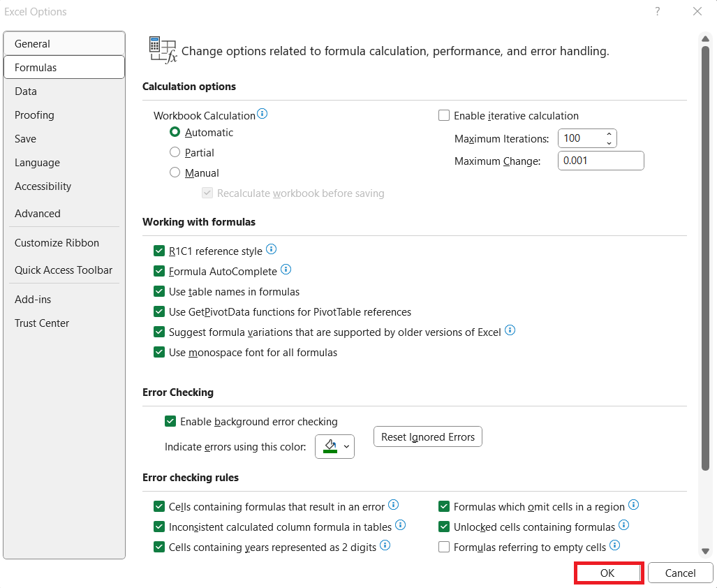Enable iterative calculation checkbox
Screen dimensions: 717x588
444,115
